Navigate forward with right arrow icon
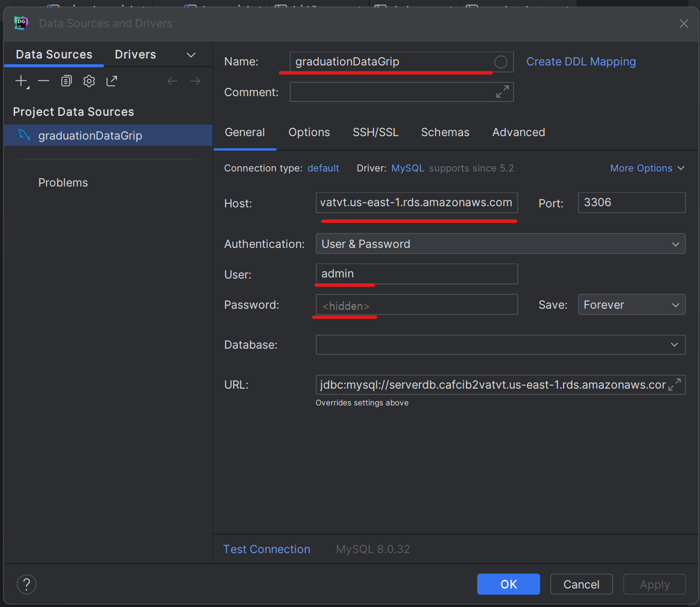Viewport: 700px width, 607px height. tap(195, 81)
